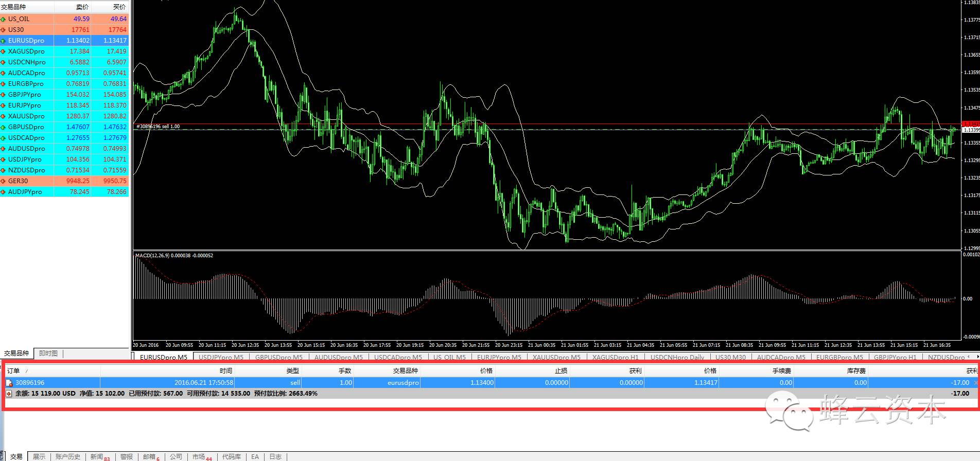This screenshot has height=461, width=980.
Task: Sort Market Watch by 买价 column header
Action: 110,7
